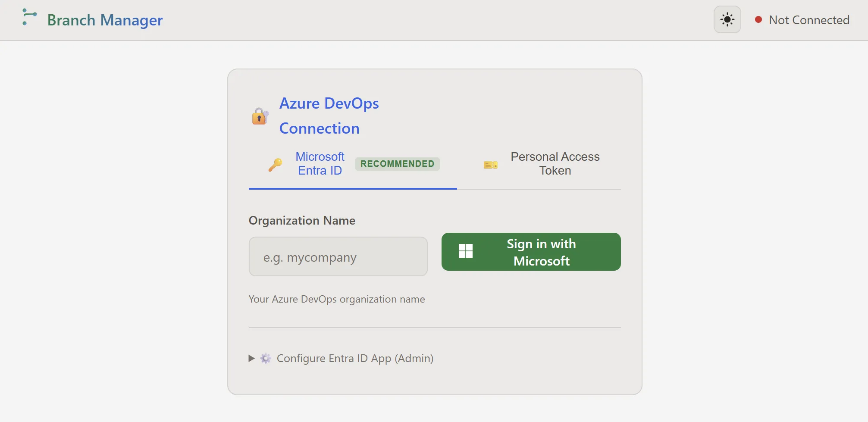Click the credit card icon on Personal Access Token

pos(490,164)
